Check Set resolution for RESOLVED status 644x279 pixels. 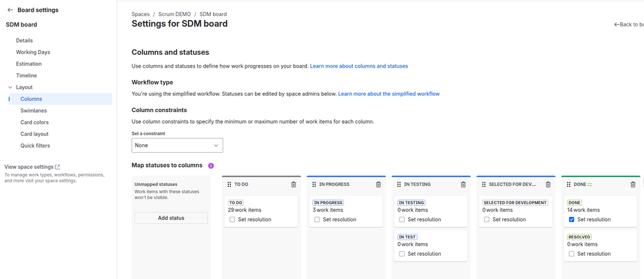click(572, 254)
